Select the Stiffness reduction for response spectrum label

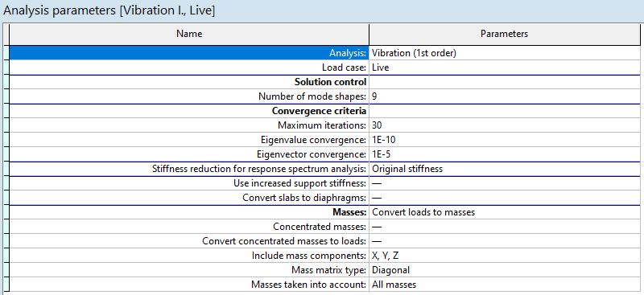click(x=259, y=169)
